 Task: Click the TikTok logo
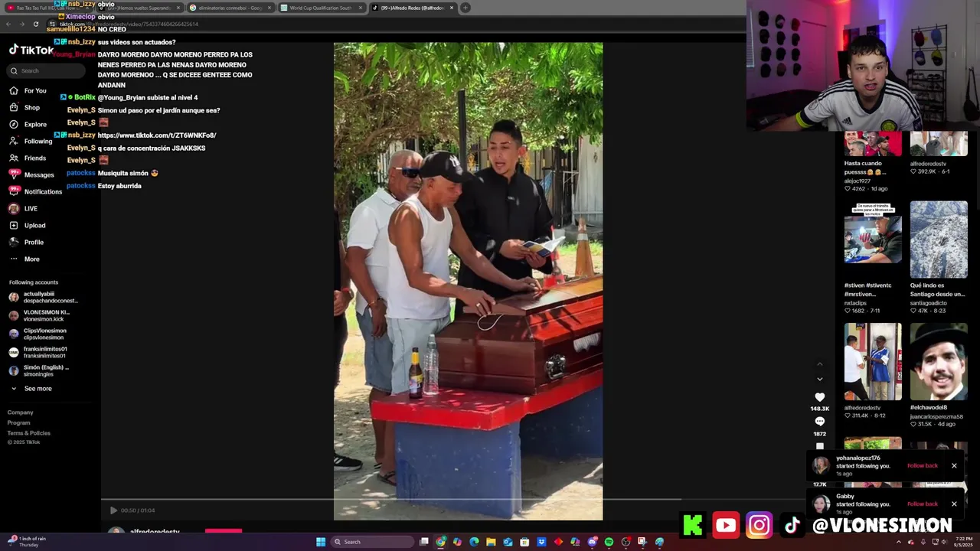(x=31, y=50)
